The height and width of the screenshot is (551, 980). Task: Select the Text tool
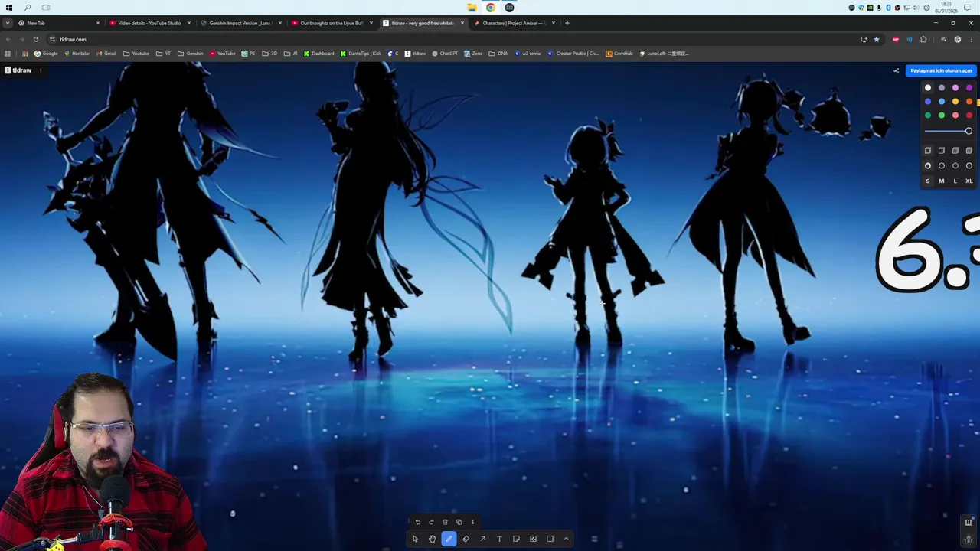click(499, 539)
